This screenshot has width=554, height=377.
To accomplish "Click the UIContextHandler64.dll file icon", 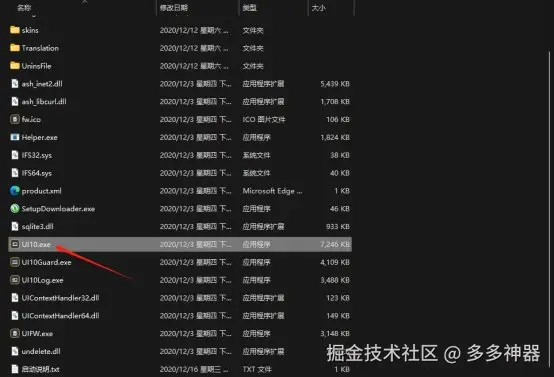I will click(14, 316).
